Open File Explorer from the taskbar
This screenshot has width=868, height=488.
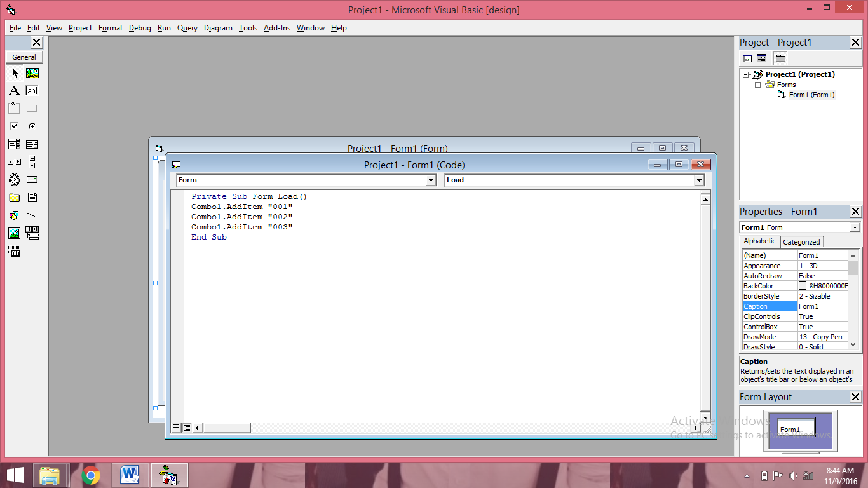click(50, 475)
